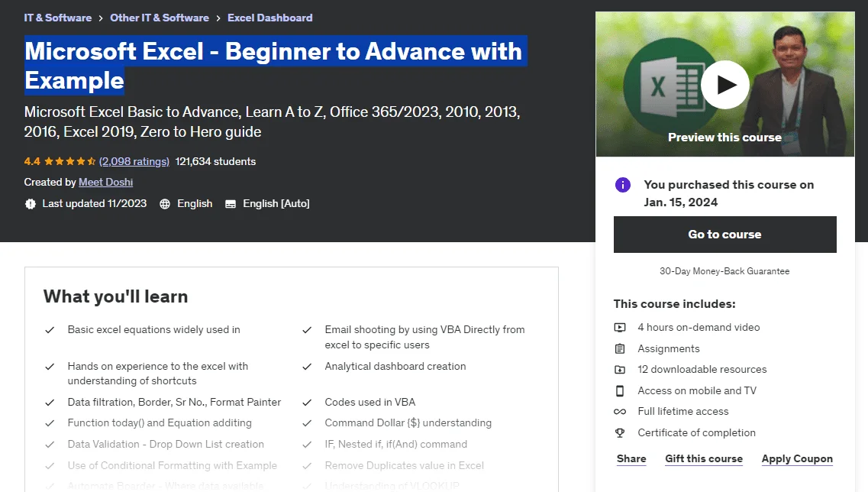868x492 pixels.
Task: Click the certificate trophy icon
Action: point(620,432)
